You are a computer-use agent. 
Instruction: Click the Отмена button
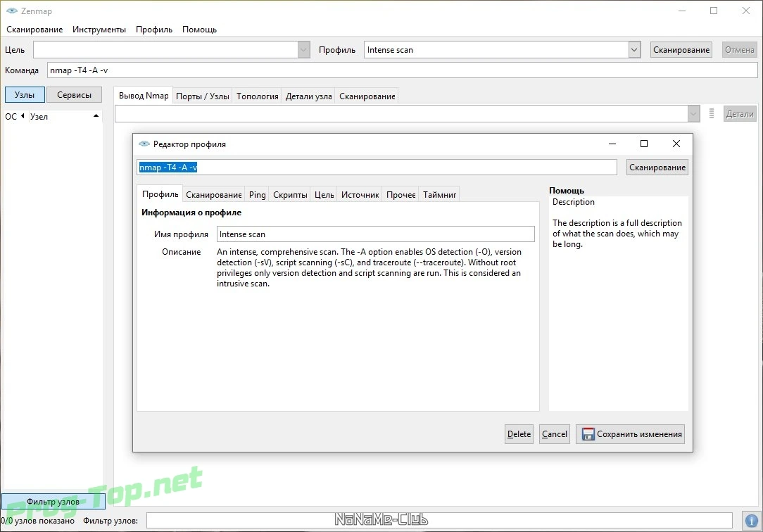(x=740, y=49)
